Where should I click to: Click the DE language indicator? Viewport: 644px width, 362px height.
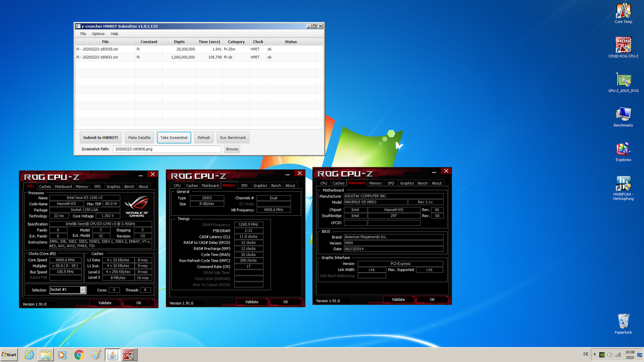[x=586, y=354]
